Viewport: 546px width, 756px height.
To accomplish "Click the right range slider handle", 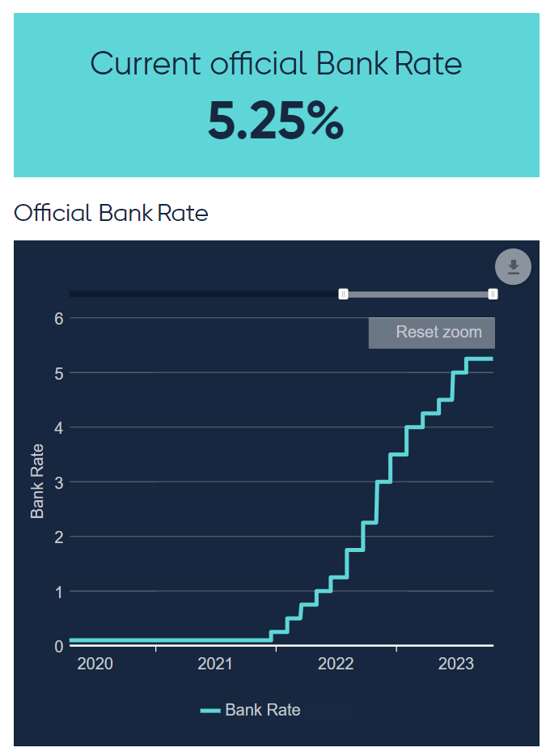I will [x=493, y=294].
